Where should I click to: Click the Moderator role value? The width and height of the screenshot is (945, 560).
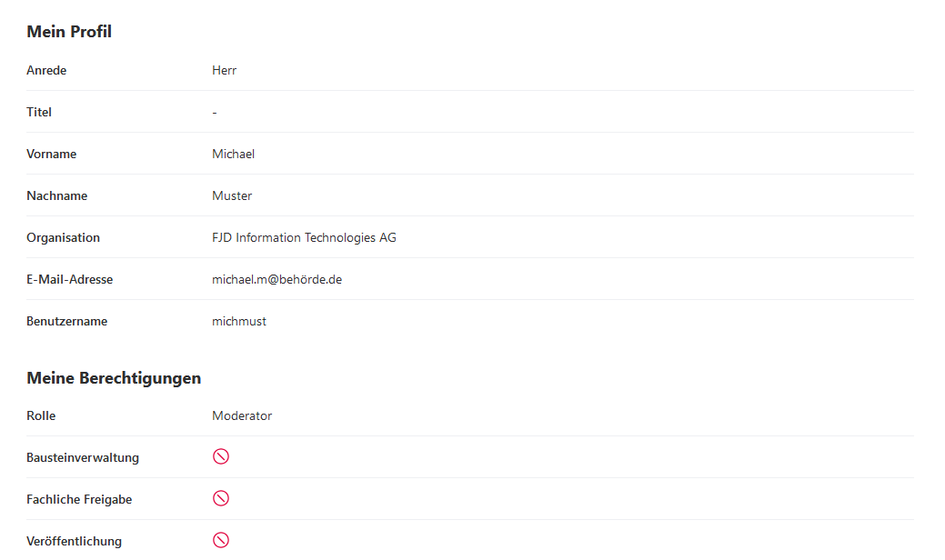point(242,416)
